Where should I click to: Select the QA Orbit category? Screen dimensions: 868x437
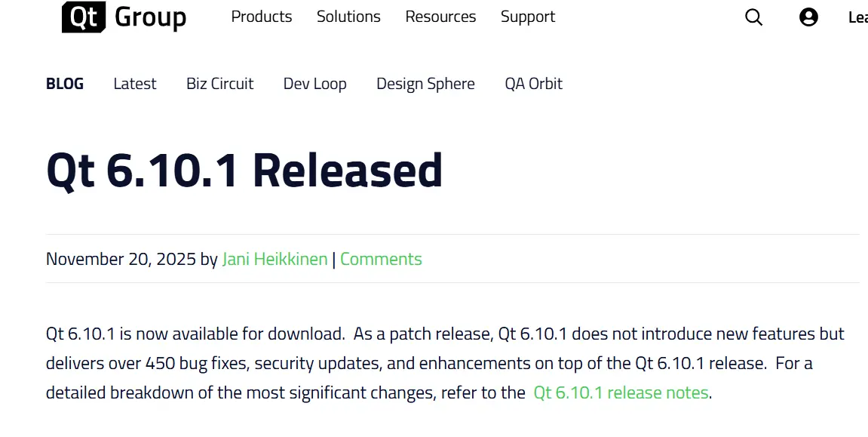click(533, 84)
